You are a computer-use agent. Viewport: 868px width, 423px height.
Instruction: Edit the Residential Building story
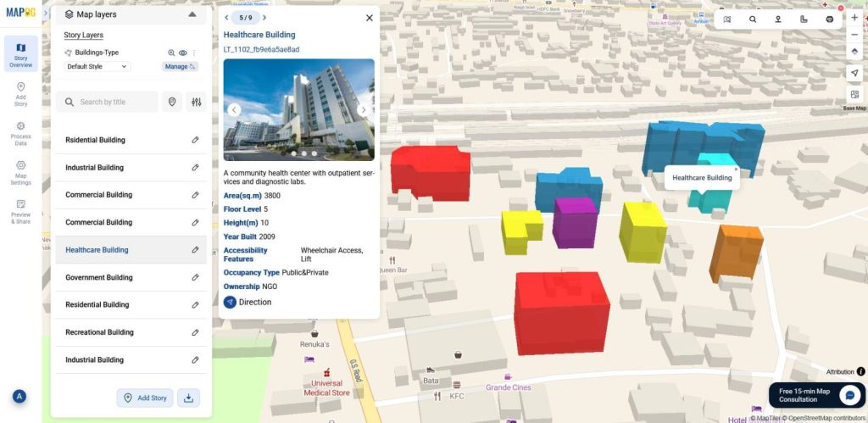coord(196,304)
